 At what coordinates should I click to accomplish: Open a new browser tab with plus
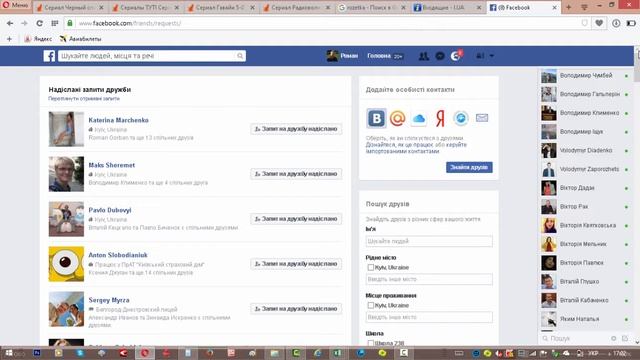(x=569, y=7)
